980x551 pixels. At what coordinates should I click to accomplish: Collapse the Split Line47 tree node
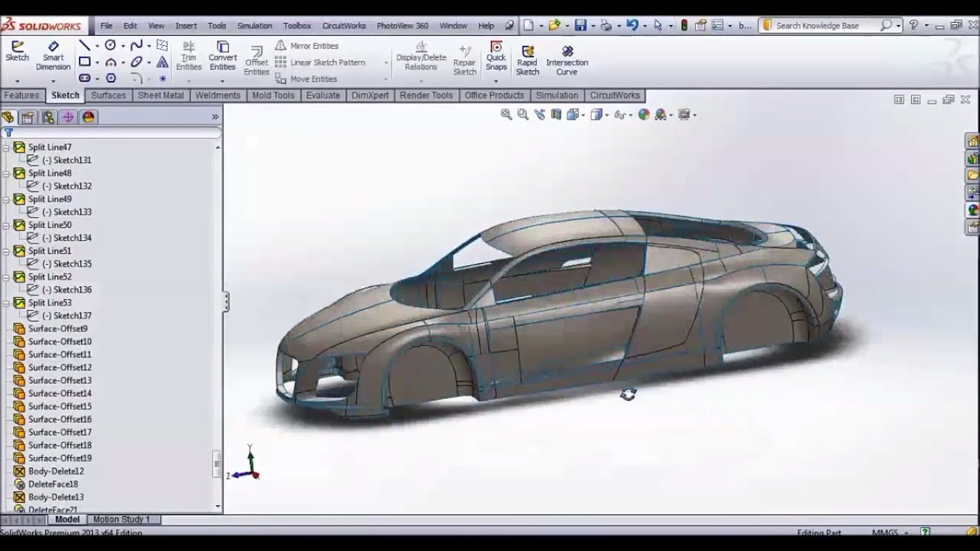tap(6, 147)
